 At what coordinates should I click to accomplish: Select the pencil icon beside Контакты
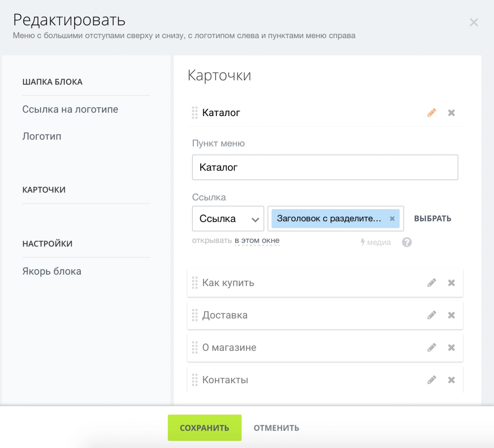[x=432, y=380]
